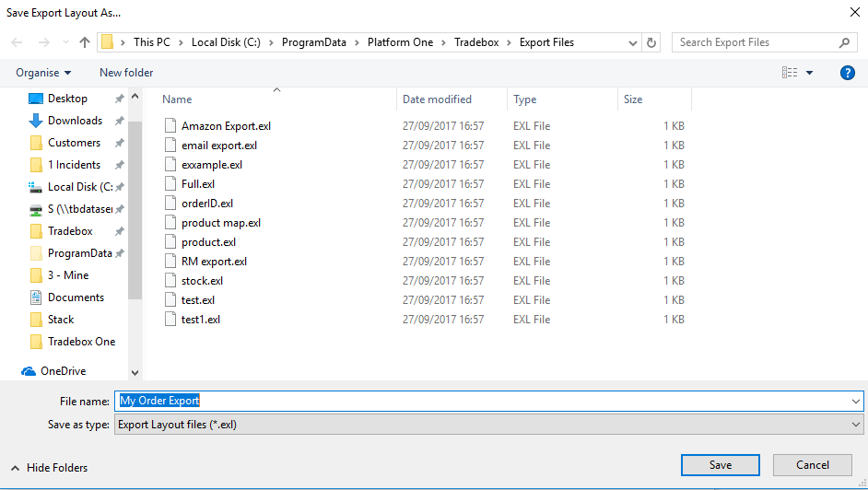Viewport: 868px width, 490px height.
Task: Select the test1.exl file
Action: (x=201, y=320)
